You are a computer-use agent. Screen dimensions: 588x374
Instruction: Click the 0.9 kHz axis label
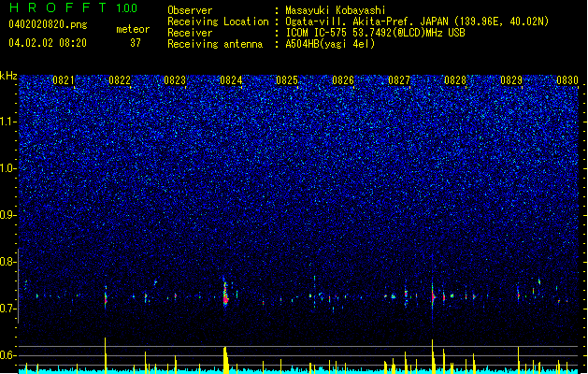(x=8, y=215)
